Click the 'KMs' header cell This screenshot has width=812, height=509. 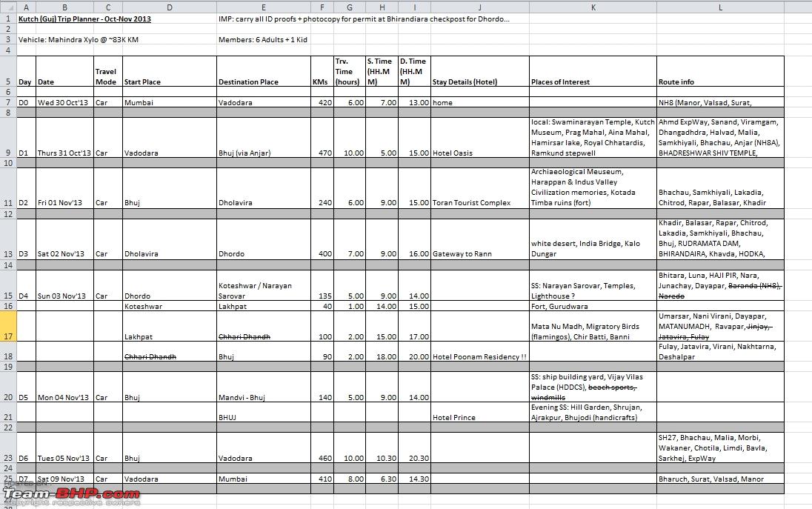click(322, 71)
